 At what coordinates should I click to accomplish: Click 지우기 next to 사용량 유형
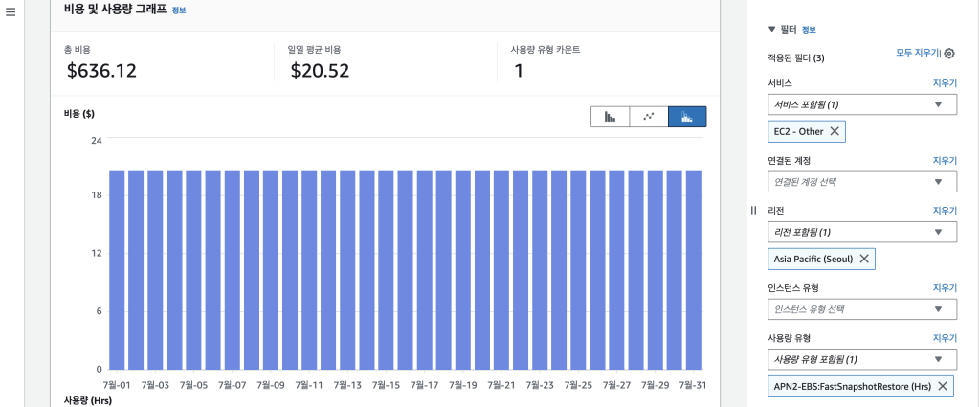pyautogui.click(x=945, y=338)
